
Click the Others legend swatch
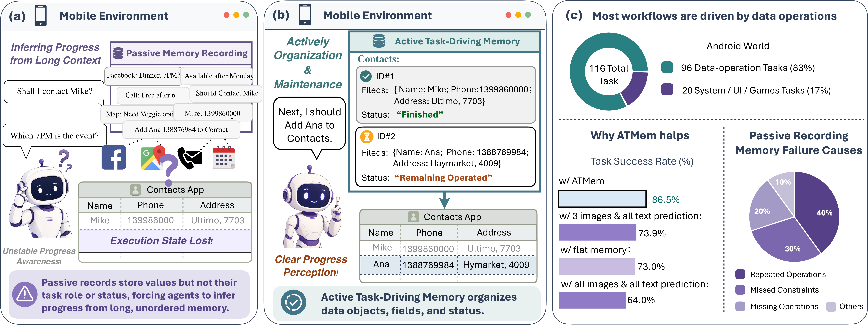click(831, 306)
